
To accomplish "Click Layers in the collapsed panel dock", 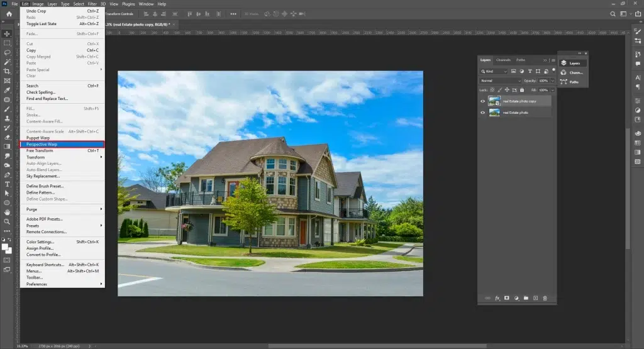I will 573,64.
